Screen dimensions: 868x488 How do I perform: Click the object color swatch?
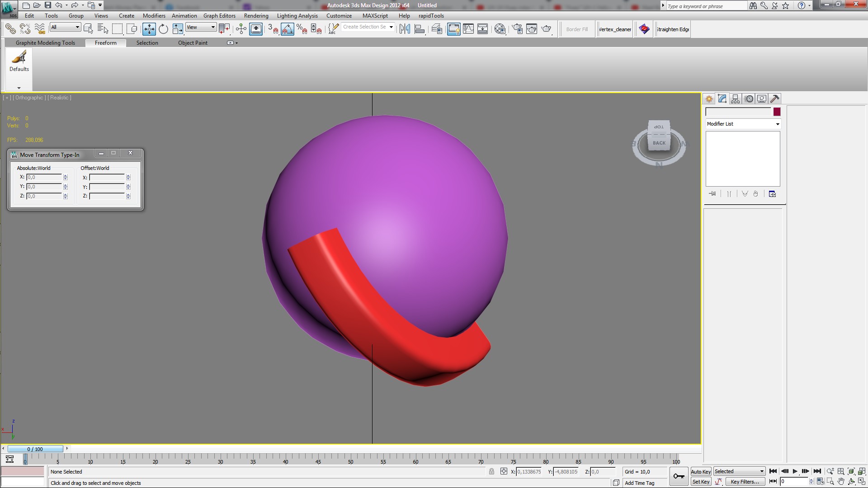[777, 112]
